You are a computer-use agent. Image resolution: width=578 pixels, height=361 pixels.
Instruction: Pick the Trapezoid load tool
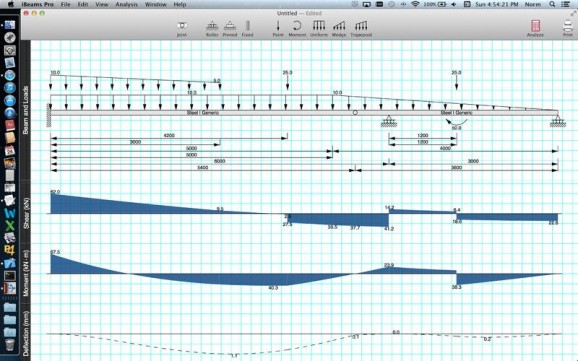click(x=361, y=28)
